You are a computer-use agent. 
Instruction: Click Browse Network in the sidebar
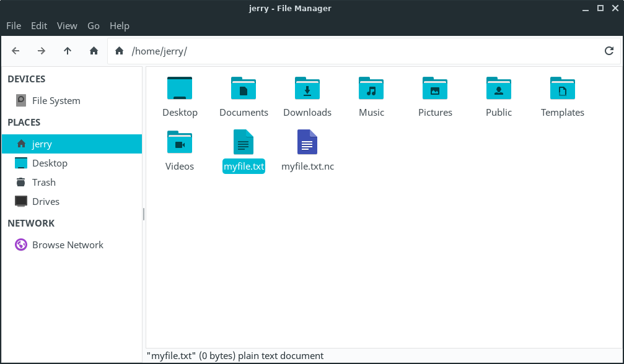point(68,245)
